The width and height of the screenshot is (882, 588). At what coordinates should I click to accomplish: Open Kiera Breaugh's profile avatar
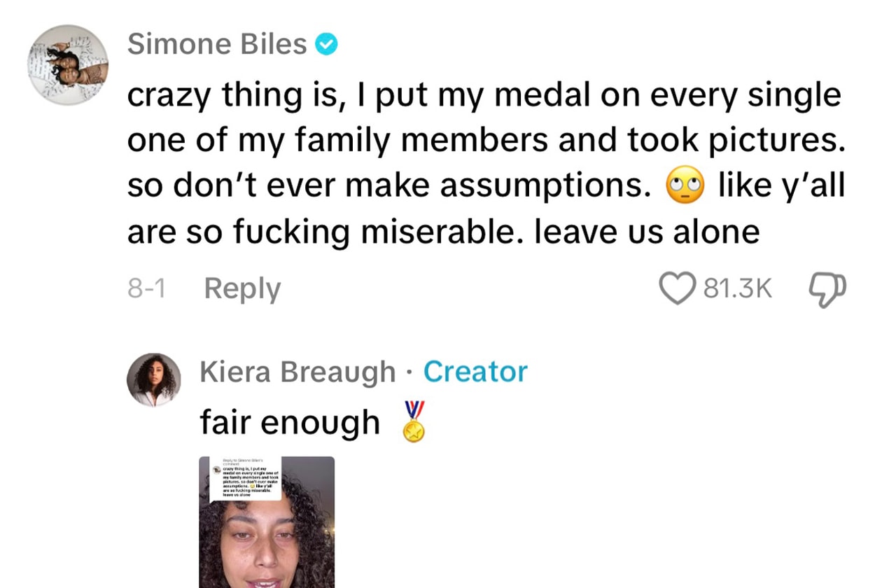coord(154,380)
